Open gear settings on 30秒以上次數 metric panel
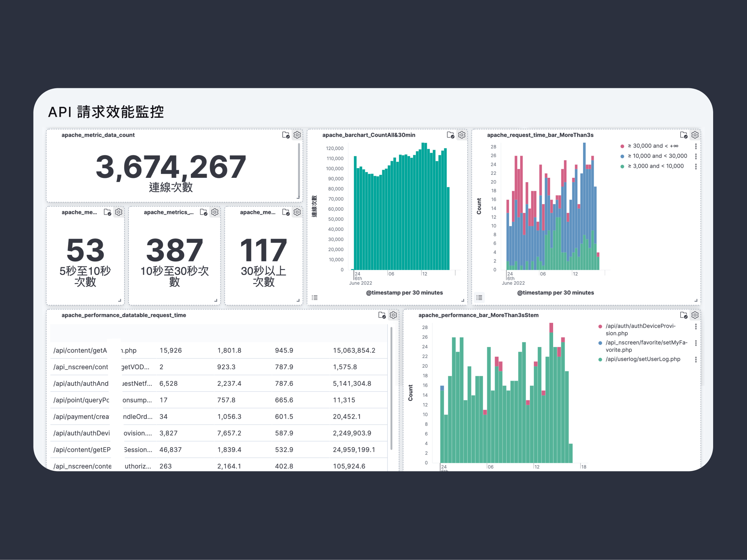 pyautogui.click(x=297, y=212)
